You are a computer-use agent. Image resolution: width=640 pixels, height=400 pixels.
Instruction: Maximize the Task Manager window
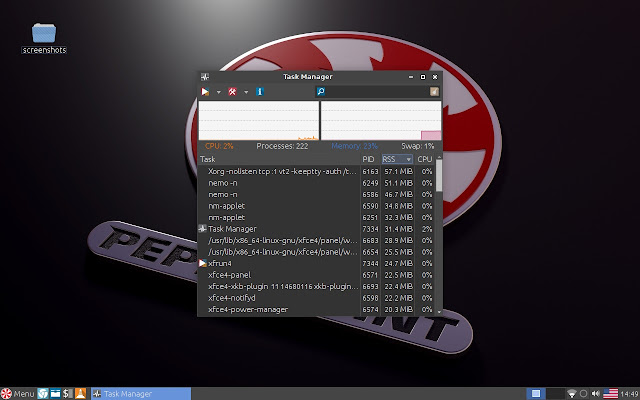coord(423,77)
